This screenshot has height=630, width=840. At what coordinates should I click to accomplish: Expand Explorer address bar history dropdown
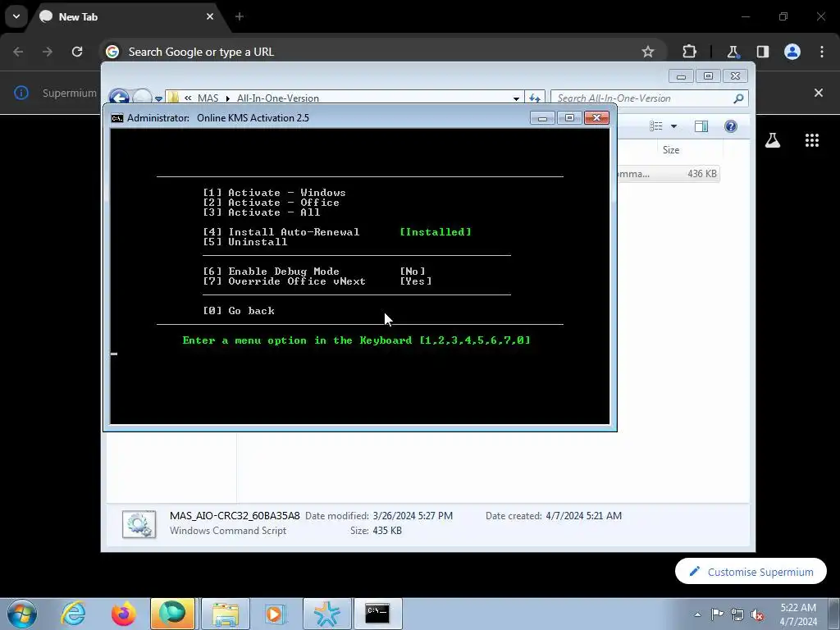pos(516,98)
